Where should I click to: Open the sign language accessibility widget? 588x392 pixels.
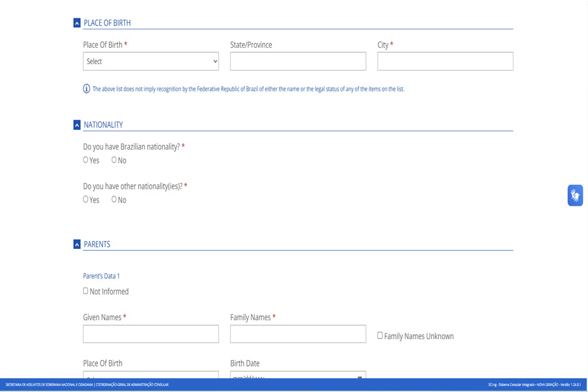coord(575,195)
